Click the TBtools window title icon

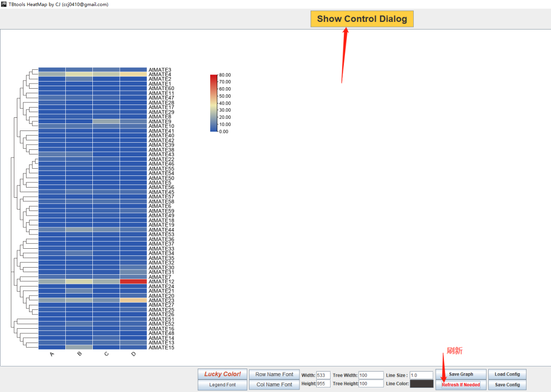coord(4,4)
